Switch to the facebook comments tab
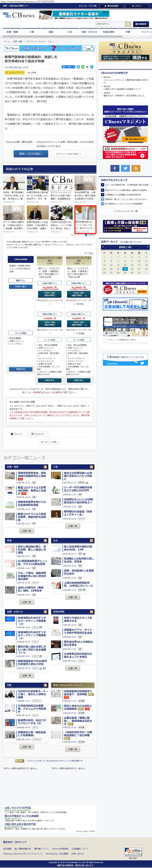Screen dimensions: 152x868 point(38,434)
